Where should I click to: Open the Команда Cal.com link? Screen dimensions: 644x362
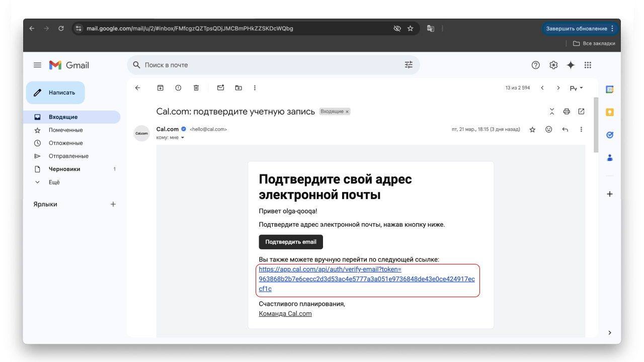click(285, 314)
